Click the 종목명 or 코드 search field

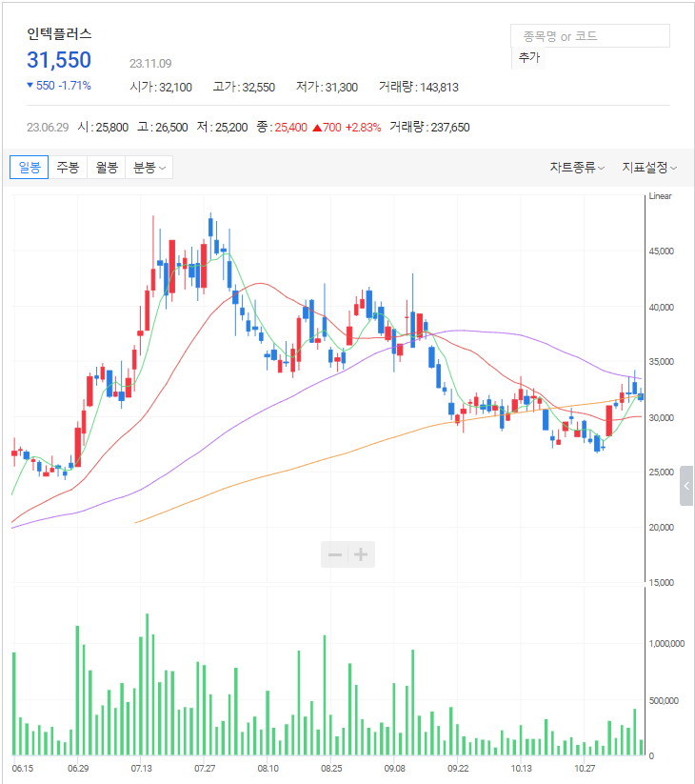[590, 36]
